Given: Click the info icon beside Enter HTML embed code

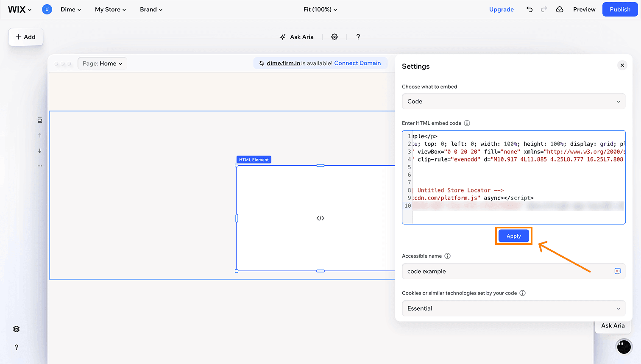Looking at the screenshot, I should (x=467, y=123).
